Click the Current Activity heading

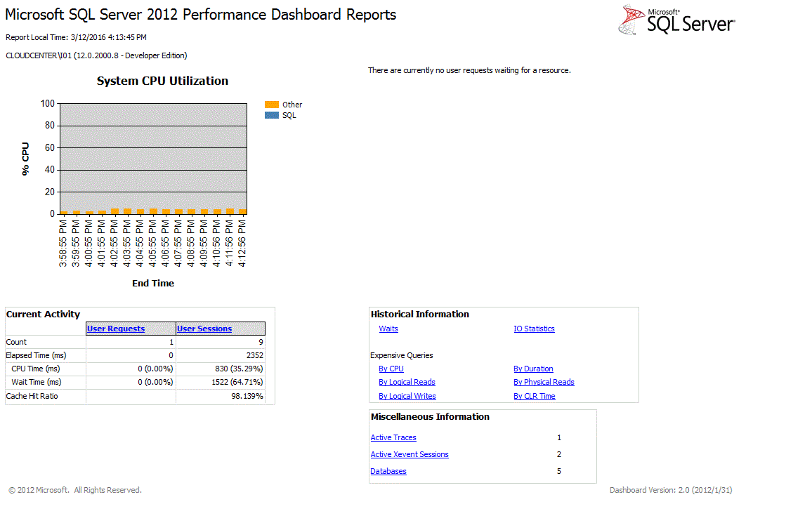click(x=43, y=314)
